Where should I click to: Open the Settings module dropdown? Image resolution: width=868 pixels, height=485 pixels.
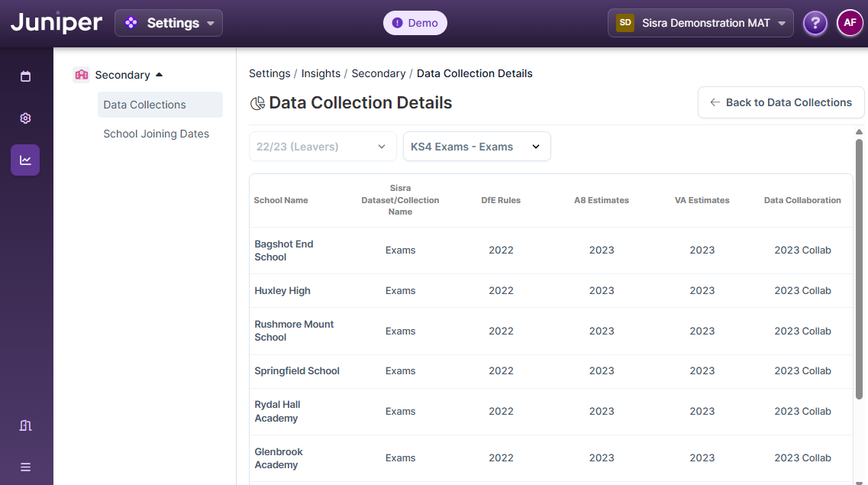(x=169, y=23)
